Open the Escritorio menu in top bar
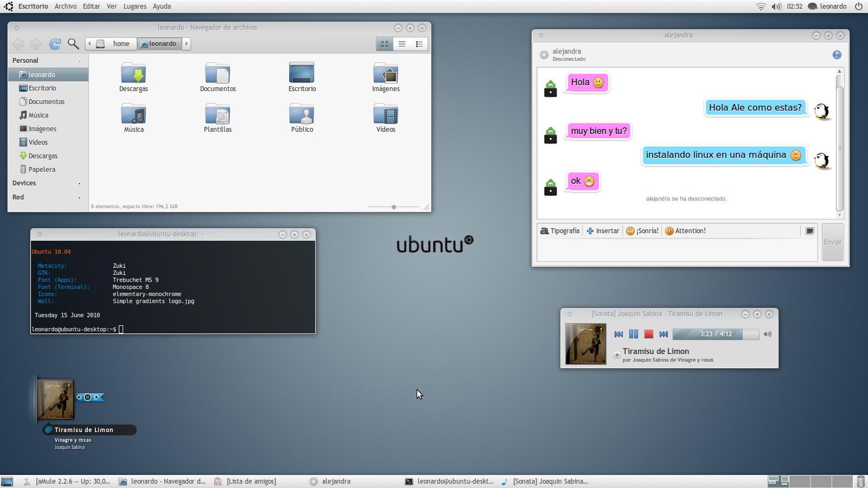 click(x=33, y=7)
